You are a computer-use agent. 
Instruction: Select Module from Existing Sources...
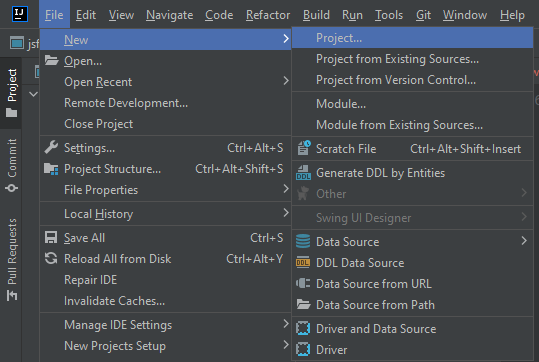(412, 125)
